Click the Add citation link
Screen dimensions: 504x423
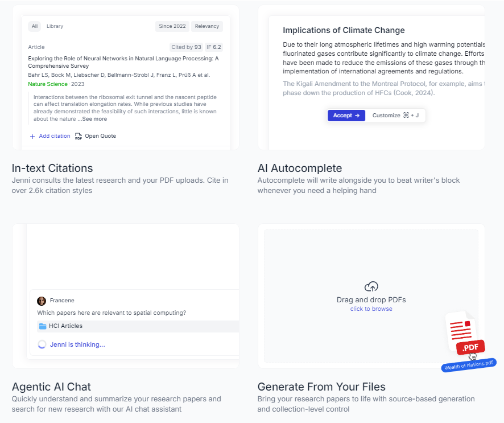pyautogui.click(x=54, y=136)
